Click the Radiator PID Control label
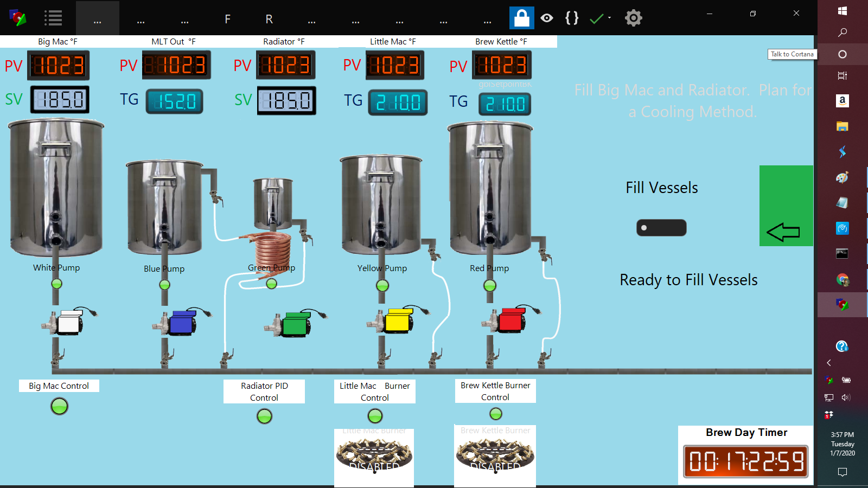 tap(264, 391)
